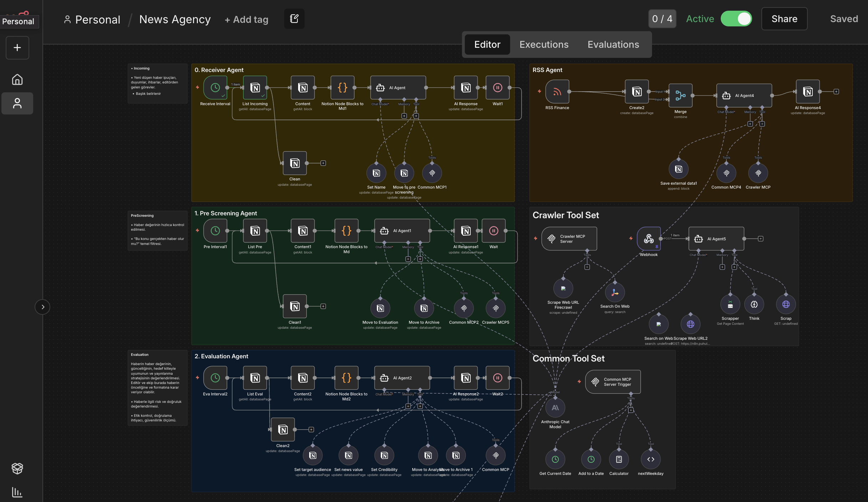This screenshot has width=868, height=502.
Task: Click the nextWeekday code tool node
Action: click(650, 460)
